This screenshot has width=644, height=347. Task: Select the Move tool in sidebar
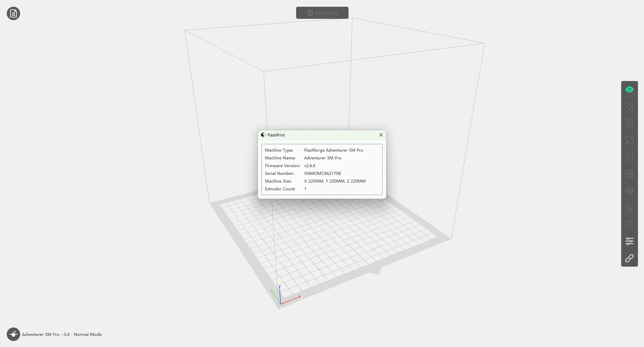[x=629, y=106]
